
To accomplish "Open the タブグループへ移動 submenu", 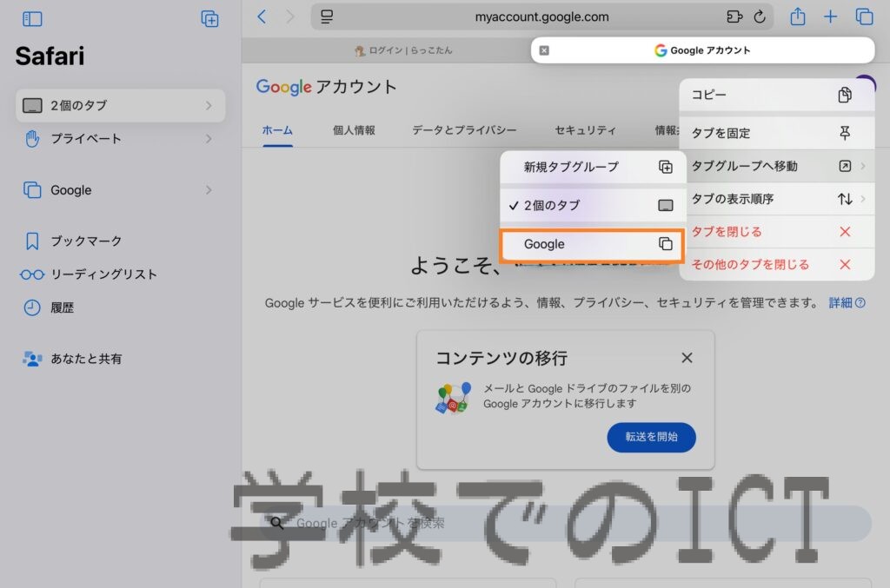I will point(776,166).
